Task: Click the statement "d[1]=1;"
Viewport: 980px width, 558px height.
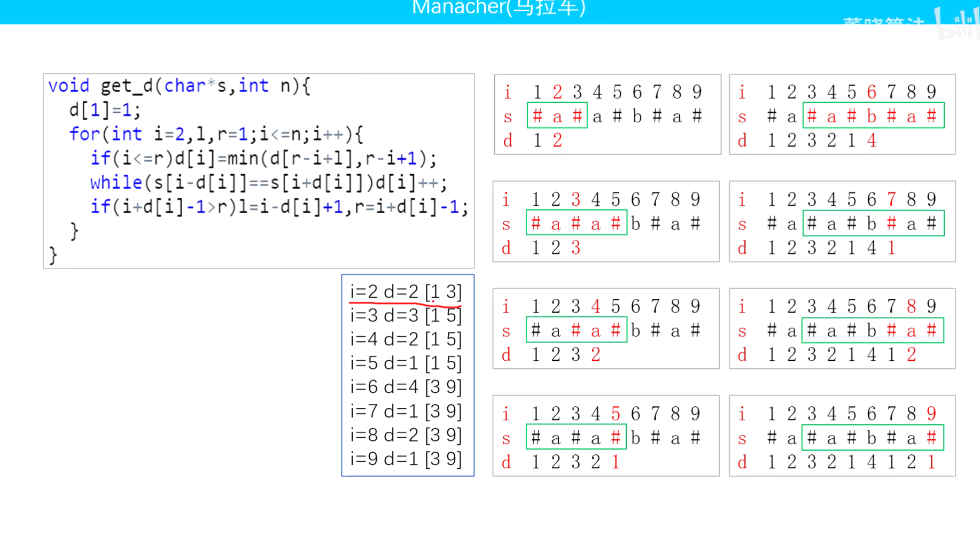Action: (x=105, y=110)
